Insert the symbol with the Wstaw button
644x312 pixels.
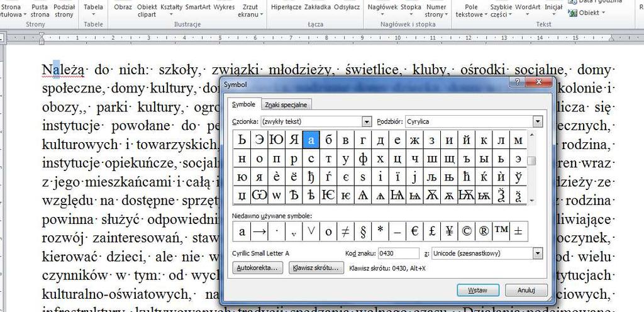(478, 290)
